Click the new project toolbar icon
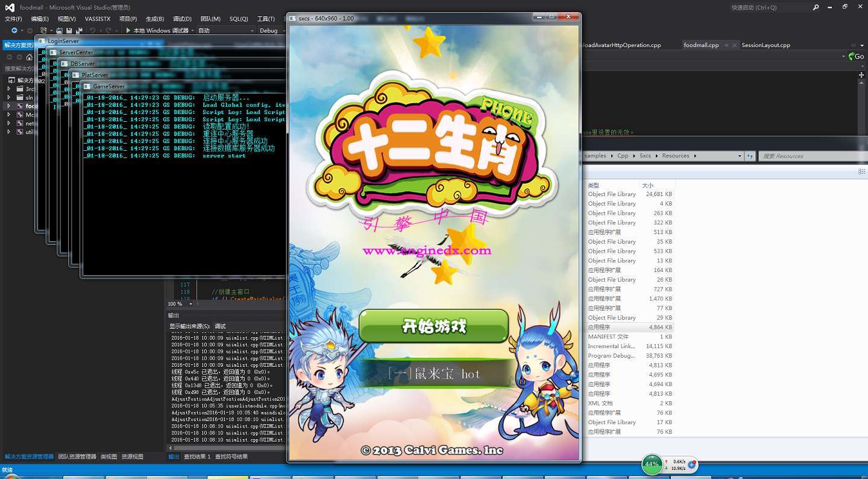Viewport: 868px width, 479px height. (44, 30)
